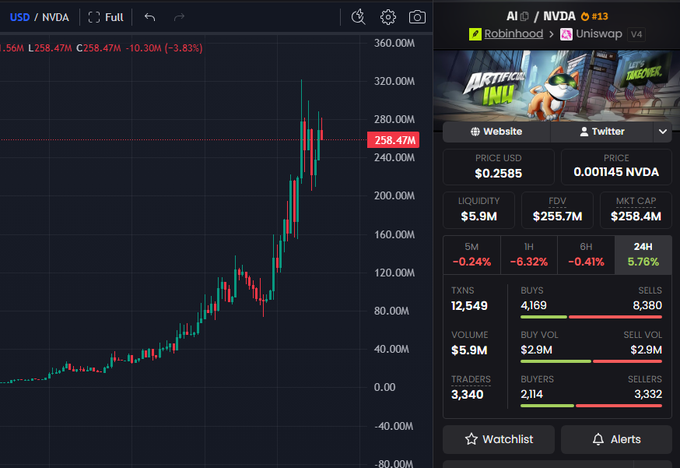Click the VOLUME value $5.9M
Screen dimensions: 680x468
[x=469, y=350]
